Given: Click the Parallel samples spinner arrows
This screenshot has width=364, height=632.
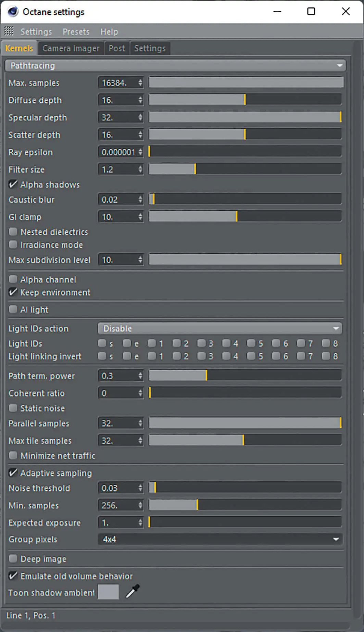Looking at the screenshot, I should click(140, 424).
